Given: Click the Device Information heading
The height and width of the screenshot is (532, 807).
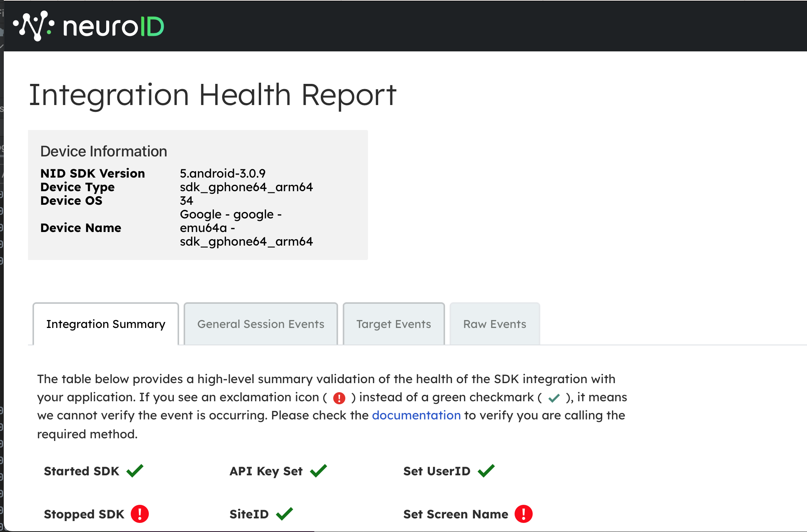Looking at the screenshot, I should 104,152.
